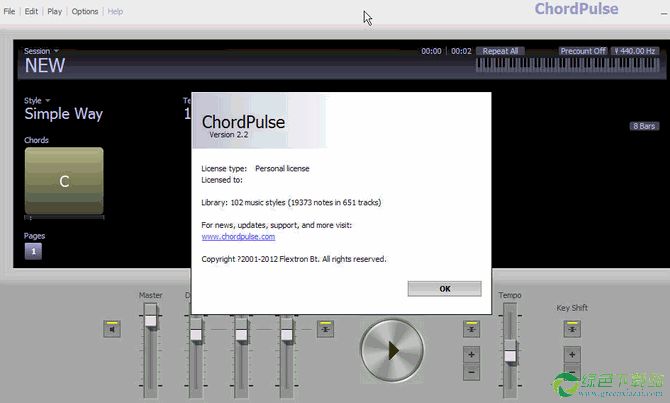Click the tempo reset icon above the plus button
Screen dimensions: 670x403
472,328
